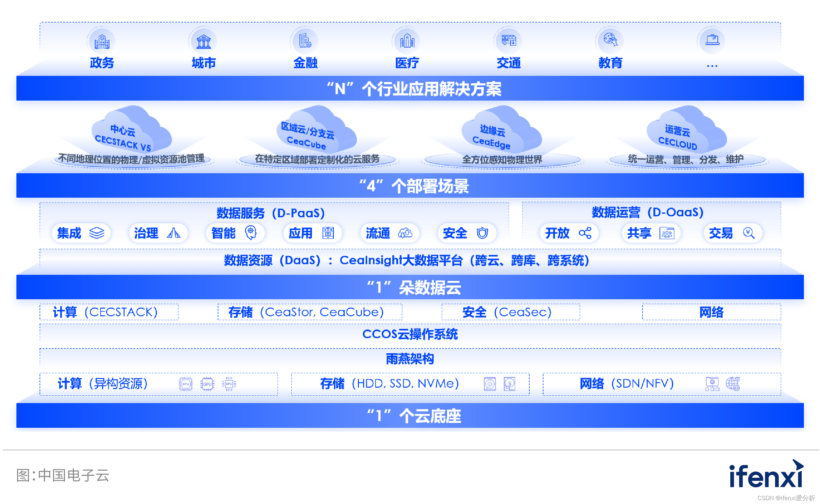Click the 图:中国电子云 caption
Image resolution: width=820 pixels, height=504 pixels.
coord(63,475)
